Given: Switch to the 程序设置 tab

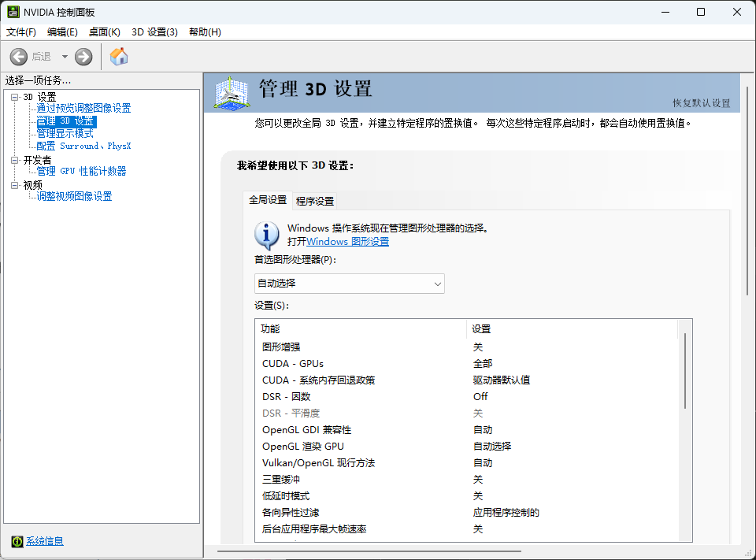Looking at the screenshot, I should tap(315, 201).
